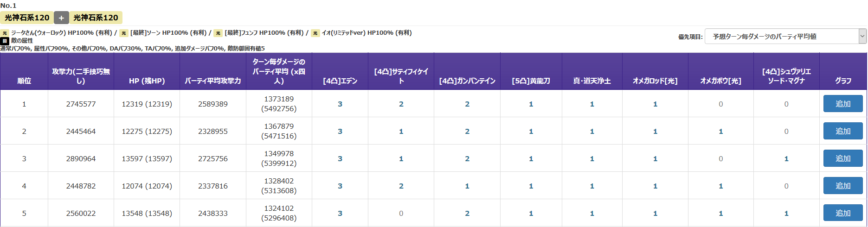Image resolution: width=868 pixels, height=227 pixels.
Task: Click the グラフ column header
Action: pos(843,81)
